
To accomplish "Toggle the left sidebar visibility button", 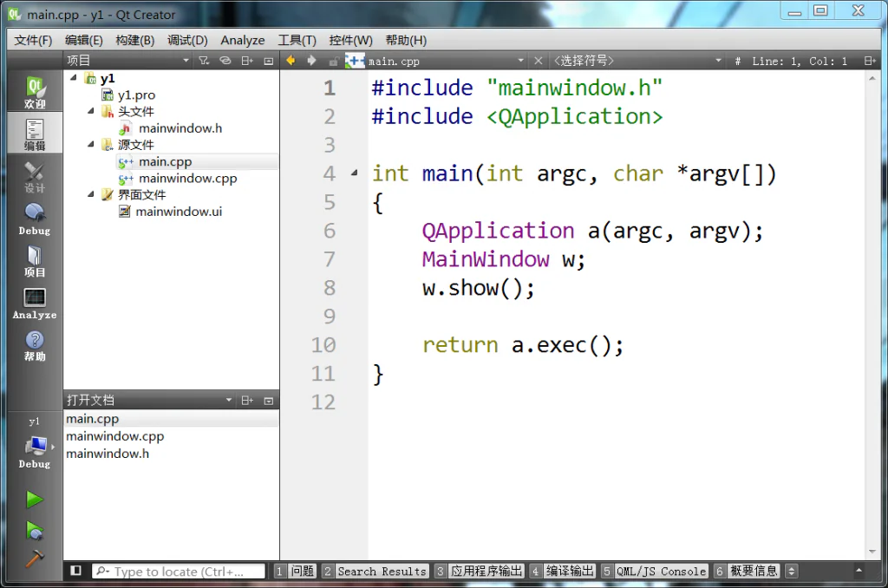I will [76, 571].
